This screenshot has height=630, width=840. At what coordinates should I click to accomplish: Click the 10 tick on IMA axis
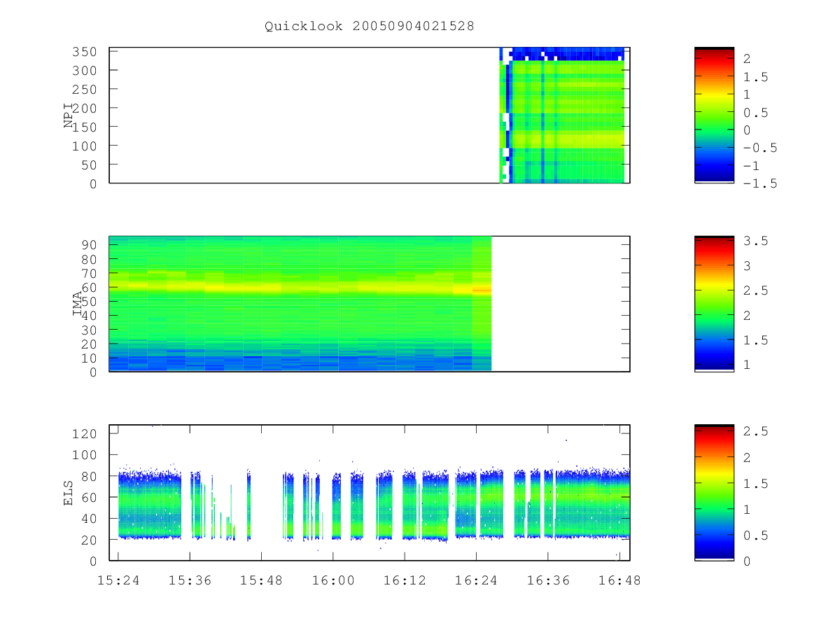(88, 358)
